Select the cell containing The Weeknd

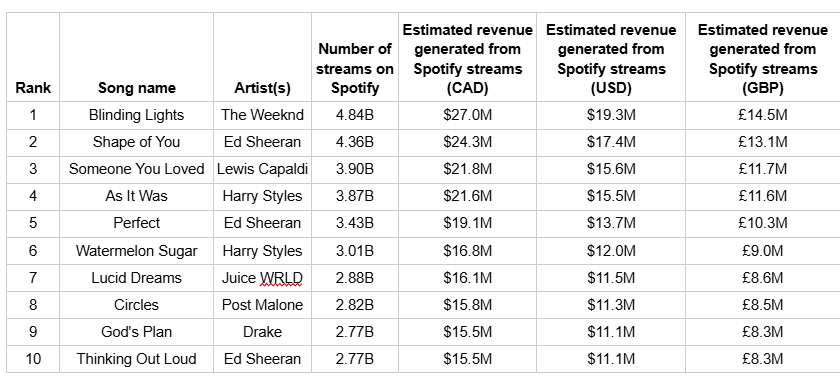click(262, 115)
